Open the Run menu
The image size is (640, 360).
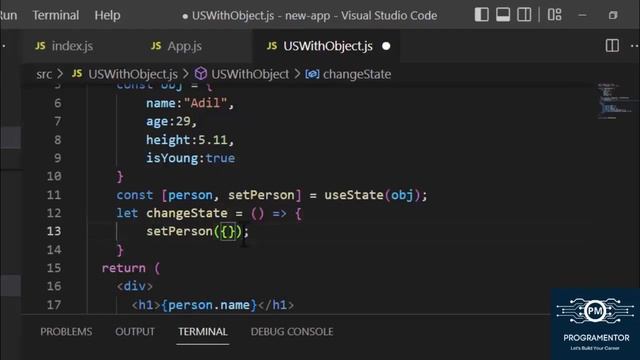(x=8, y=16)
